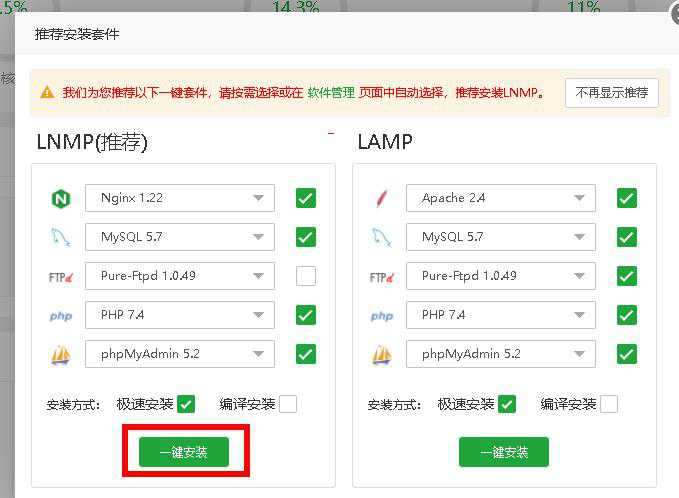Click 安装方式 label in LNMP panel

point(73,405)
